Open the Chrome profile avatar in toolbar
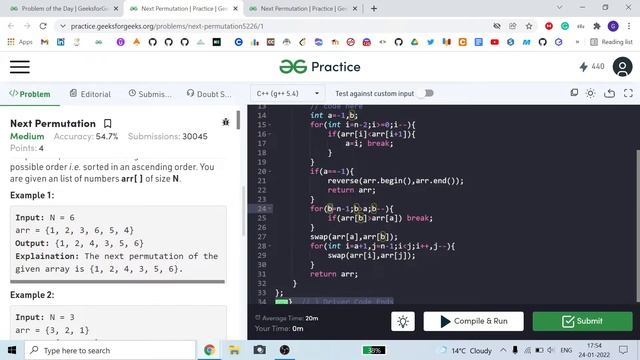 coord(613,26)
